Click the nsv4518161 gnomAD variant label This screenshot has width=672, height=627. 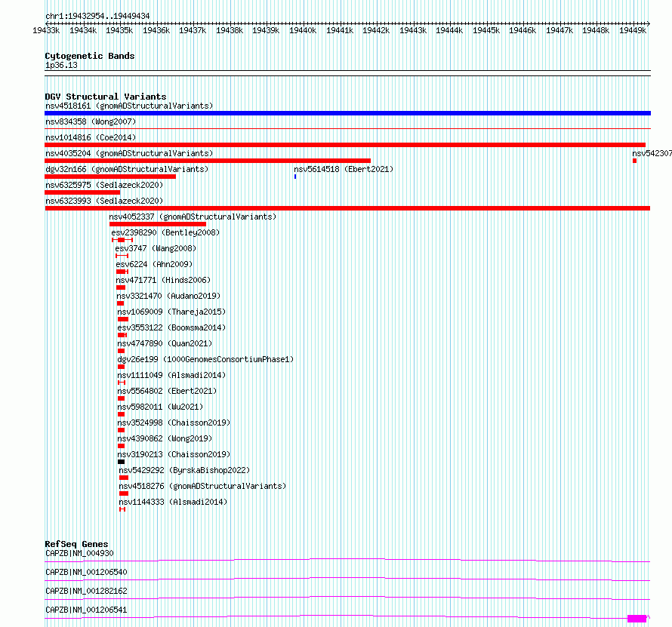pos(129,106)
